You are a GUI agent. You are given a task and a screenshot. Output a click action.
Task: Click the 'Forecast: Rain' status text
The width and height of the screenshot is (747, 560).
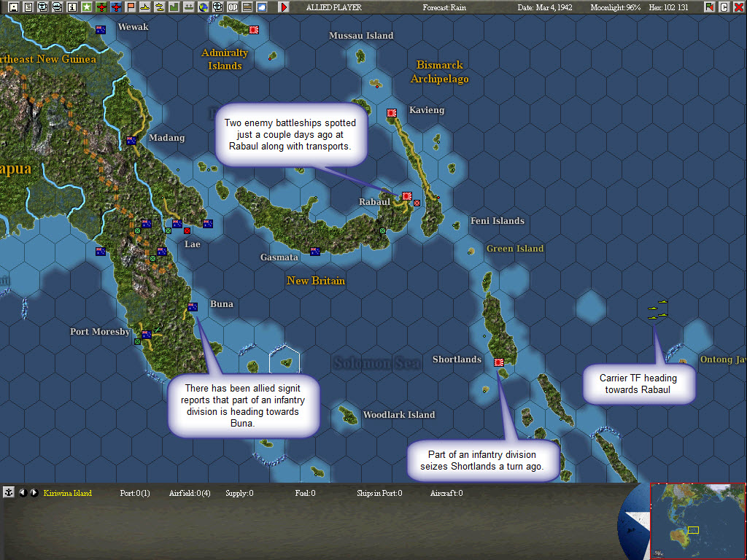pyautogui.click(x=444, y=7)
